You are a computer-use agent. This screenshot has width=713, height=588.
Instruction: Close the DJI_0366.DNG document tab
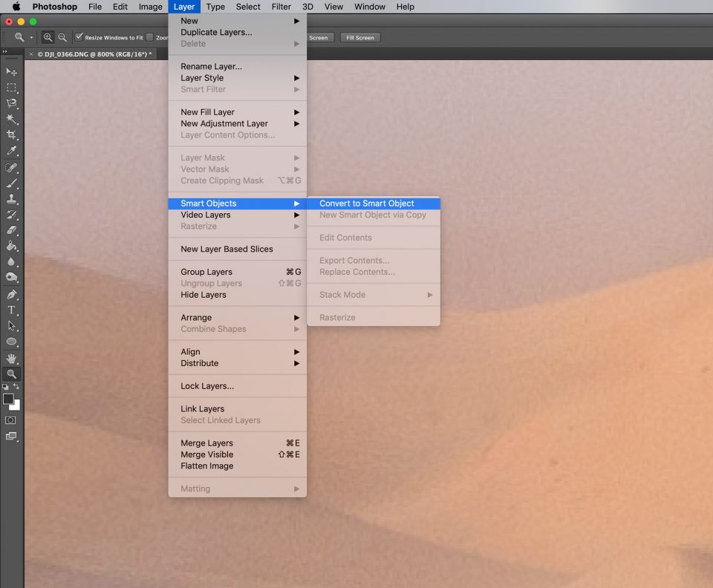point(31,54)
